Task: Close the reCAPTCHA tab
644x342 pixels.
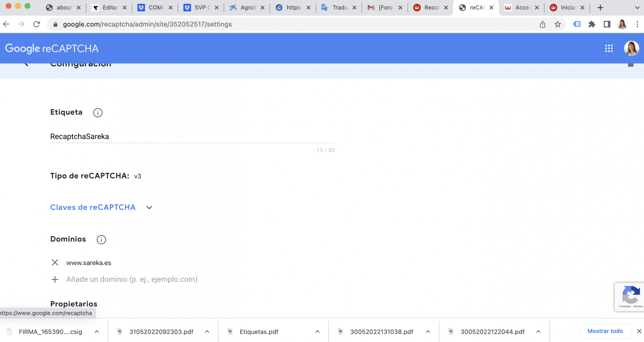Action: coord(491,8)
